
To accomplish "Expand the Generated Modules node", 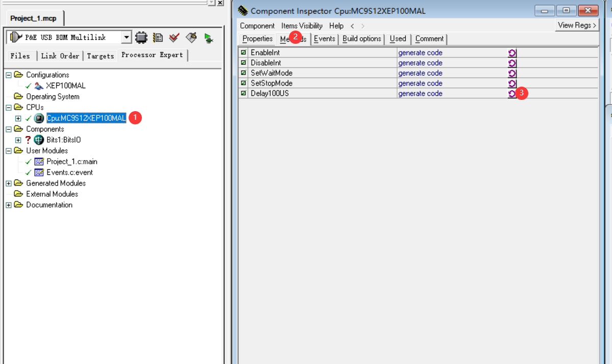I will [x=9, y=183].
